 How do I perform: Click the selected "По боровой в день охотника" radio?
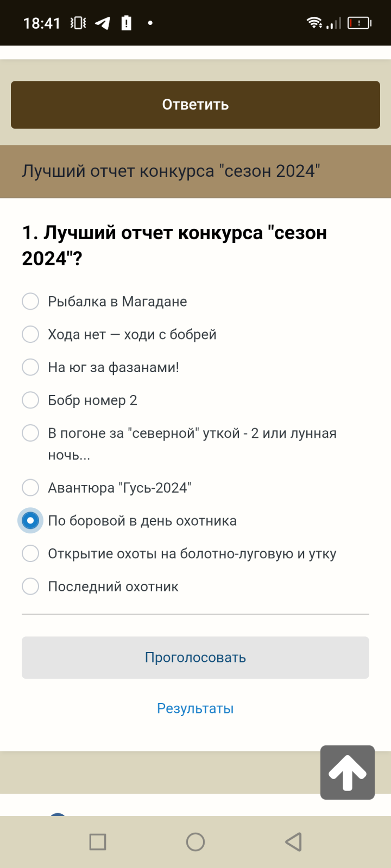click(x=30, y=521)
